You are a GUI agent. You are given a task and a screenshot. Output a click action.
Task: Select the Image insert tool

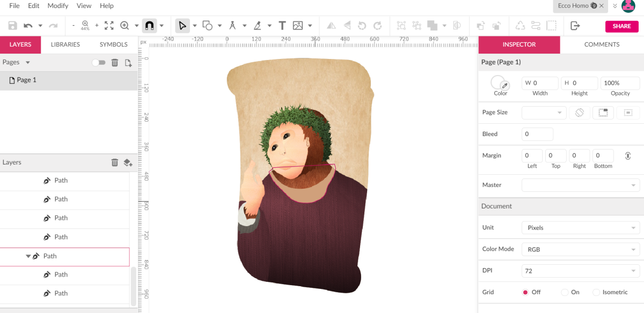pyautogui.click(x=298, y=25)
